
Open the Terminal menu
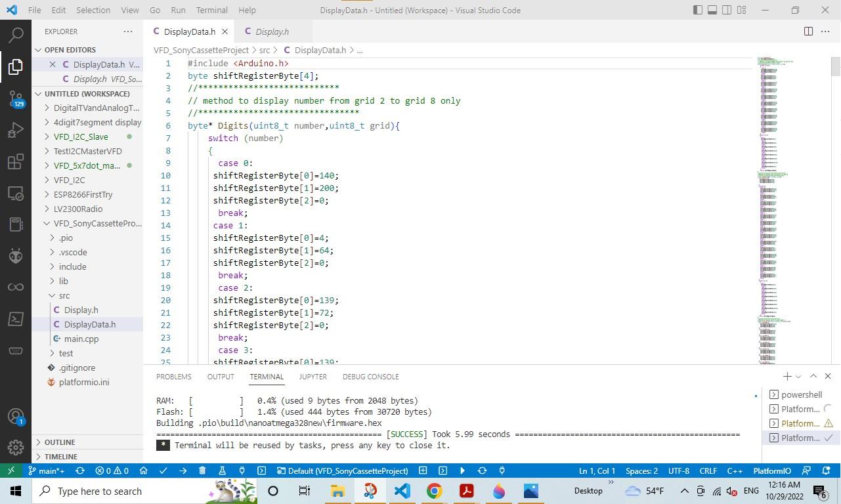click(x=211, y=10)
